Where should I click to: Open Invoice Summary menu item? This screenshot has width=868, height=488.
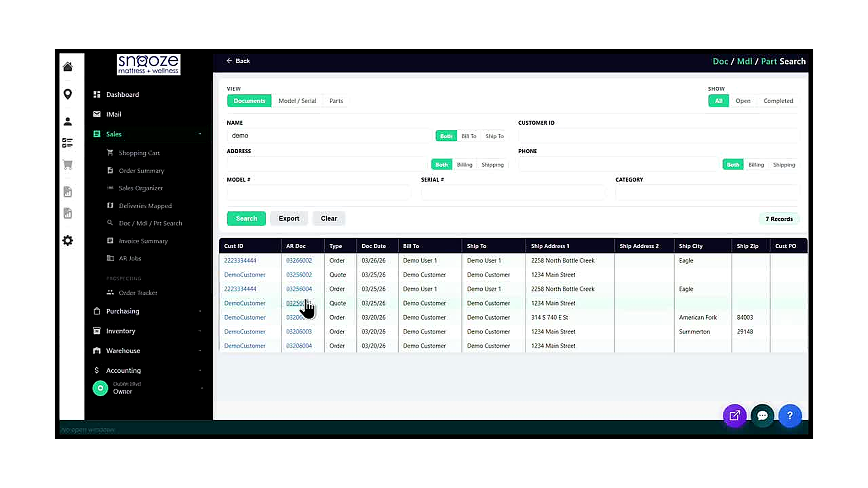coord(143,241)
